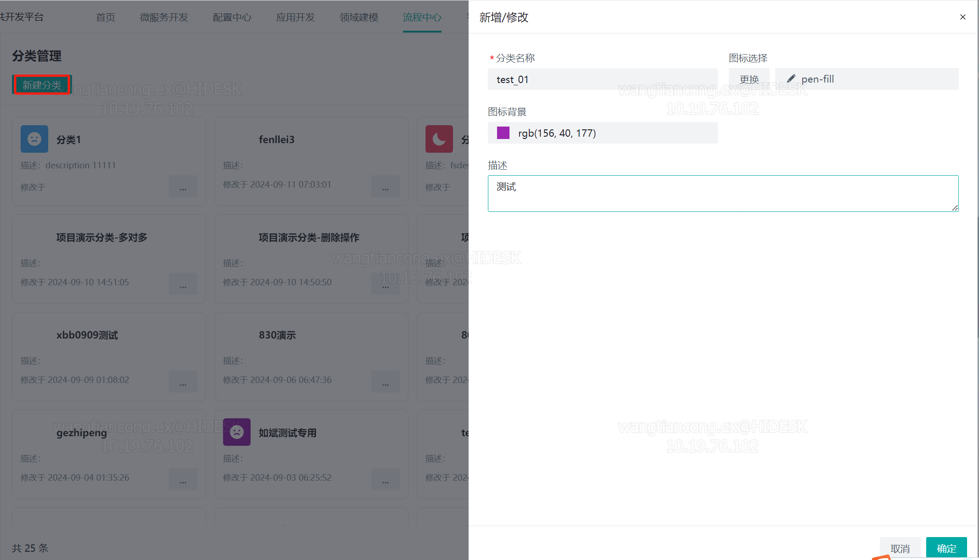Open more menu on gezhipeng card
This screenshot has height=560, width=979.
click(x=183, y=480)
